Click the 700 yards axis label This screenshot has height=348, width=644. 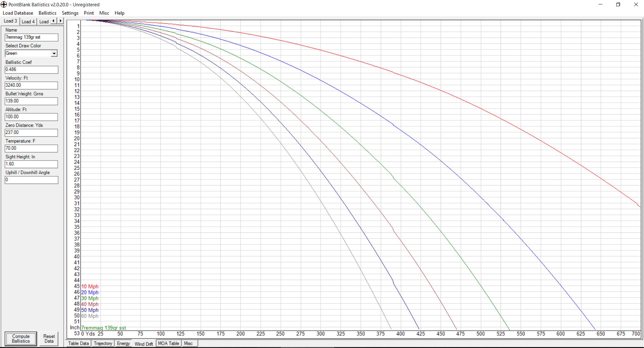tap(636, 334)
